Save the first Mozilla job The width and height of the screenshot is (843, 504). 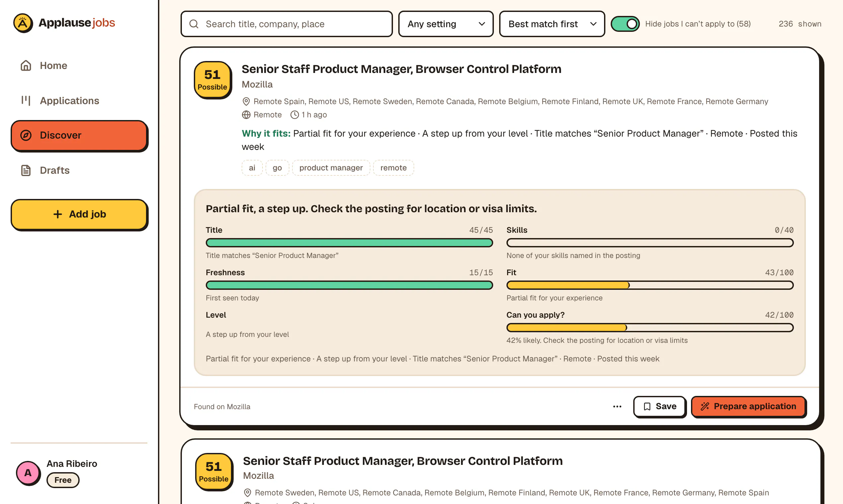[x=659, y=407]
